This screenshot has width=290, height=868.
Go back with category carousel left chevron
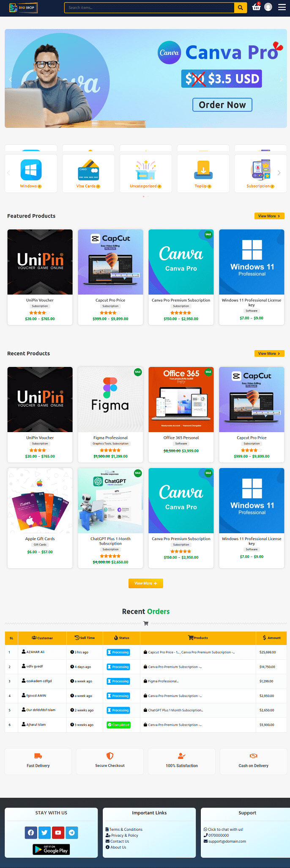(x=8, y=173)
